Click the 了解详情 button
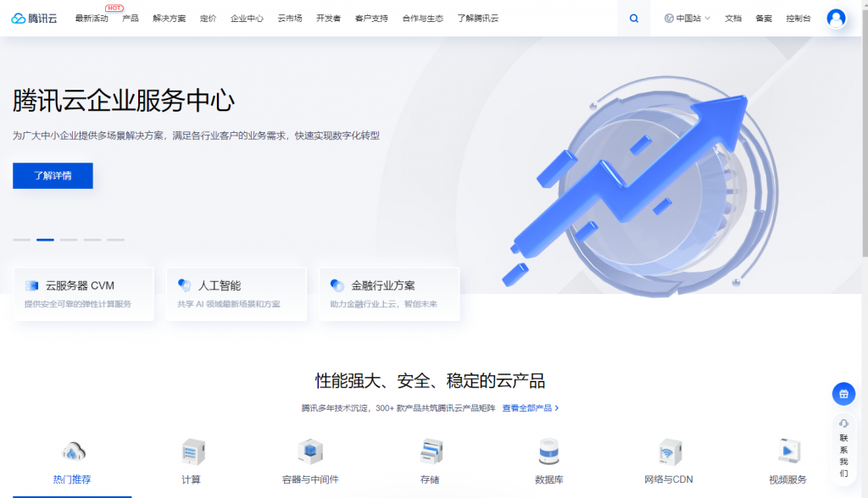This screenshot has width=868, height=498. click(x=53, y=176)
